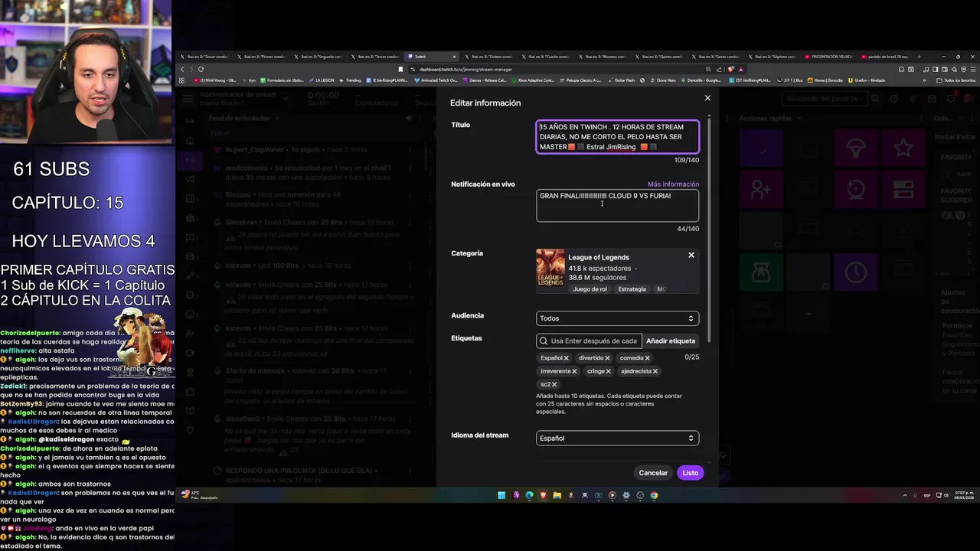
Task: Open the Windows Start menu
Action: point(501,495)
